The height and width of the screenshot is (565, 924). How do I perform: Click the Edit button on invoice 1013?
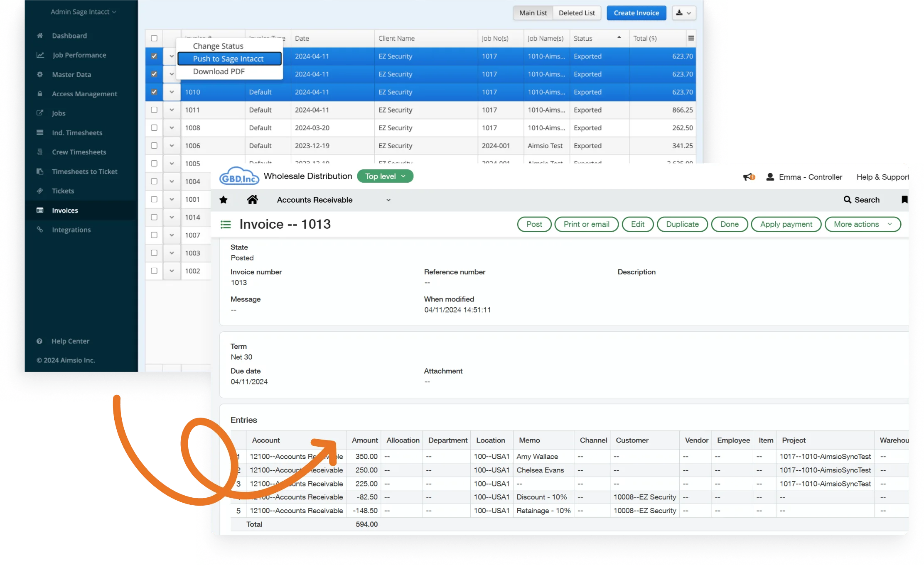pos(638,224)
